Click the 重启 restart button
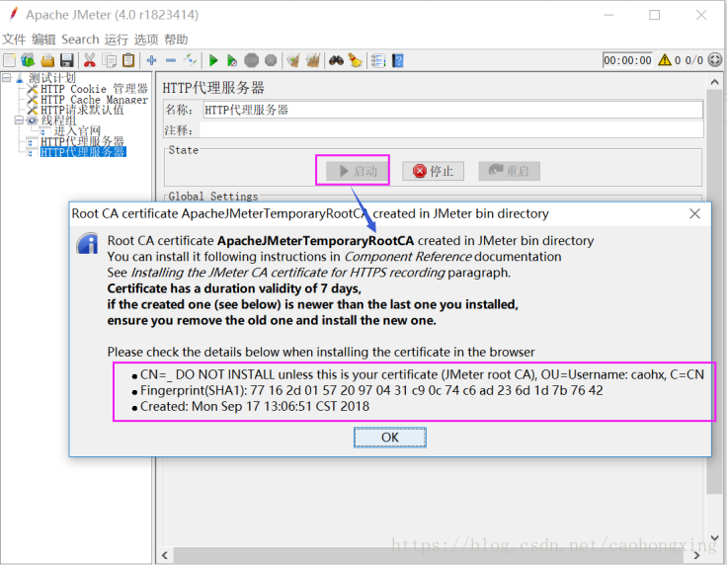Image resolution: width=728 pixels, height=565 pixels. (x=510, y=171)
